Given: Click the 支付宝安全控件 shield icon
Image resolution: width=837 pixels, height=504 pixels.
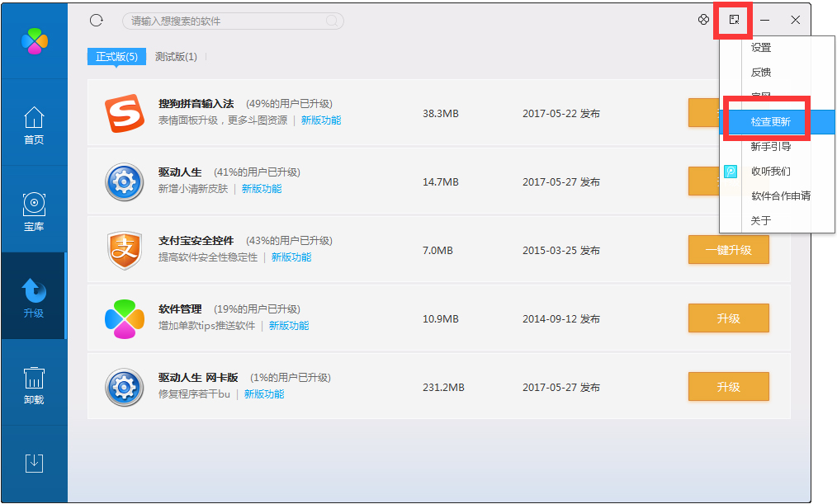Looking at the screenshot, I should [x=125, y=250].
